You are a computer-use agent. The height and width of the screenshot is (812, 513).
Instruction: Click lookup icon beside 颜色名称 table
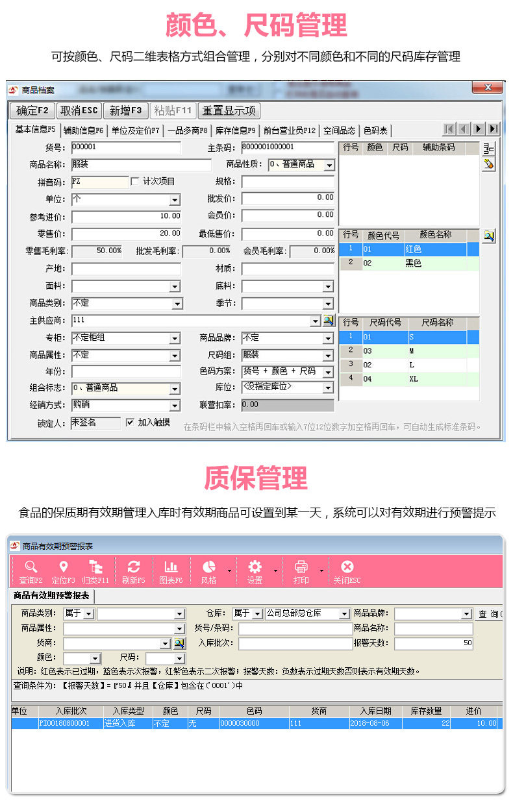tap(489, 236)
